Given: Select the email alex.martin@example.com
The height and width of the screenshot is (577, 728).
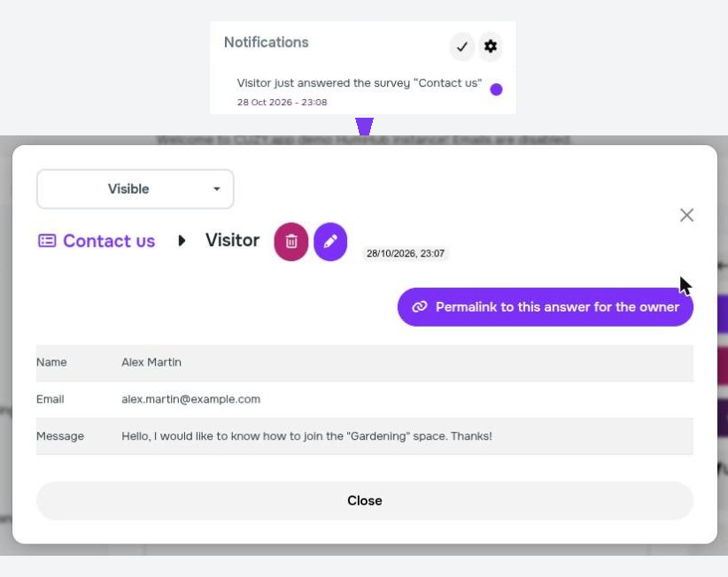Looking at the screenshot, I should pos(190,399).
